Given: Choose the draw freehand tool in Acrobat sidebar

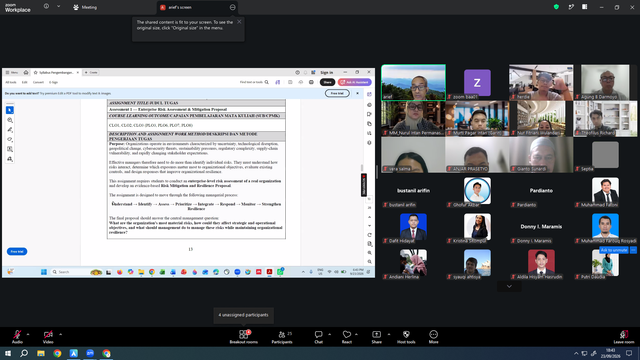Looking at the screenshot, I should coord(10,139).
